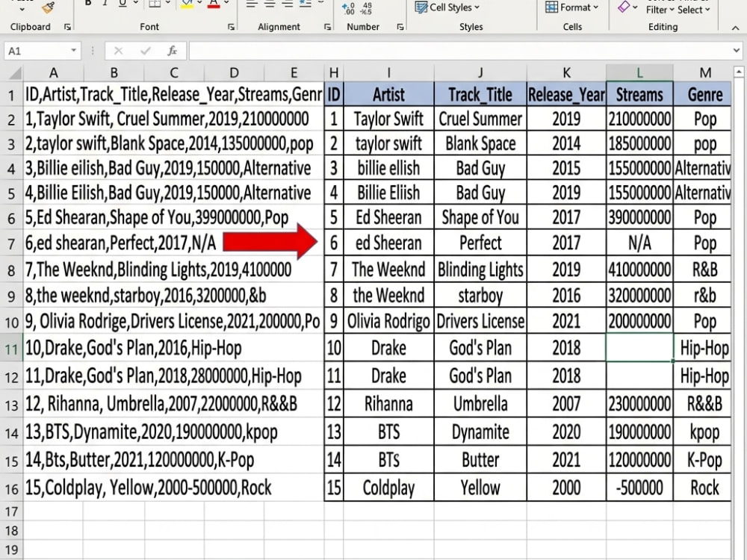Open the font color dropdown arrow

tap(226, 3)
